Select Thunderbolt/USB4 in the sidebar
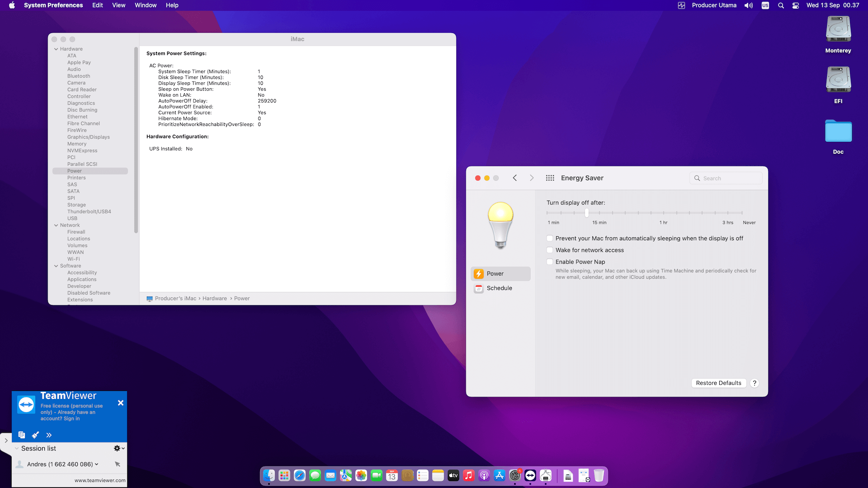868x488 pixels. 89,211
